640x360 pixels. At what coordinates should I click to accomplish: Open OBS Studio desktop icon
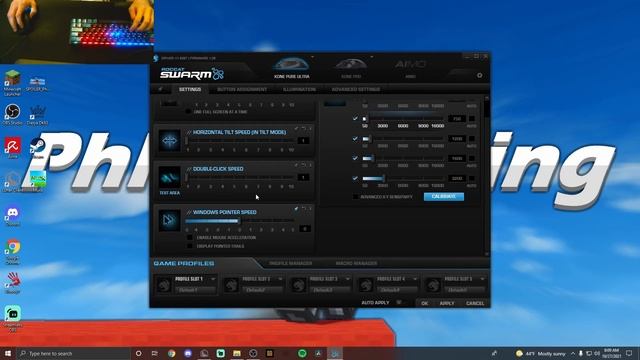12,115
